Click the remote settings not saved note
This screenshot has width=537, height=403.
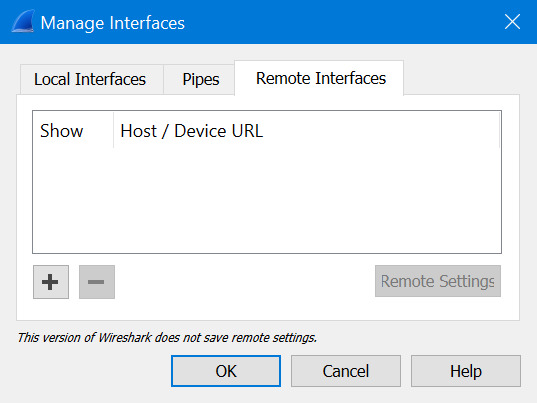point(167,338)
